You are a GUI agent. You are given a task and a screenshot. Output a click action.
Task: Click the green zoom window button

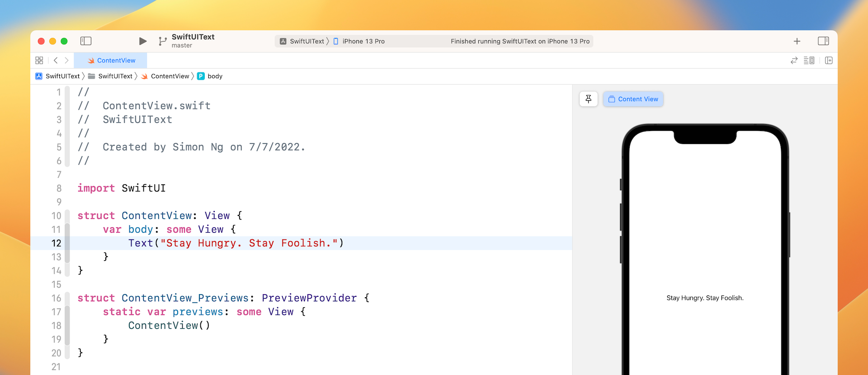click(x=64, y=41)
